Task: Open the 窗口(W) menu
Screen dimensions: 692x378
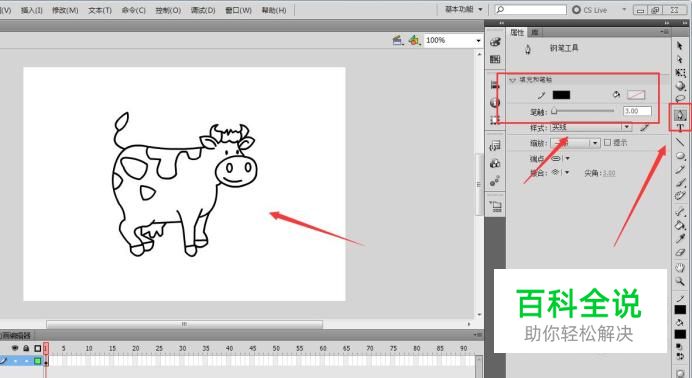Action: click(238, 10)
